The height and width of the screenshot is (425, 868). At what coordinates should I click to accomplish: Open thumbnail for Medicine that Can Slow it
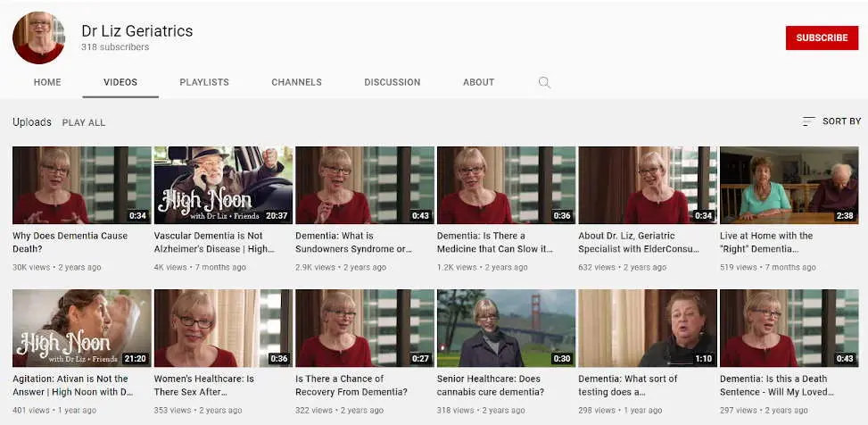507,185
